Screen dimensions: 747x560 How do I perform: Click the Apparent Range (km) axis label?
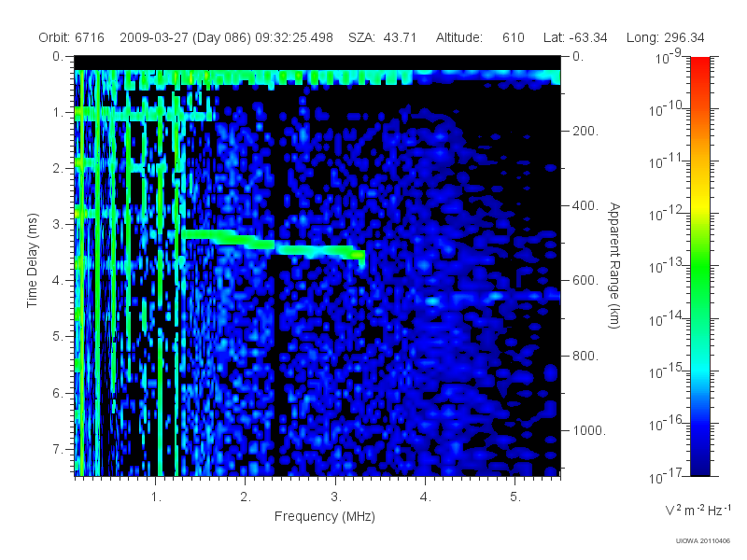pyautogui.click(x=614, y=265)
